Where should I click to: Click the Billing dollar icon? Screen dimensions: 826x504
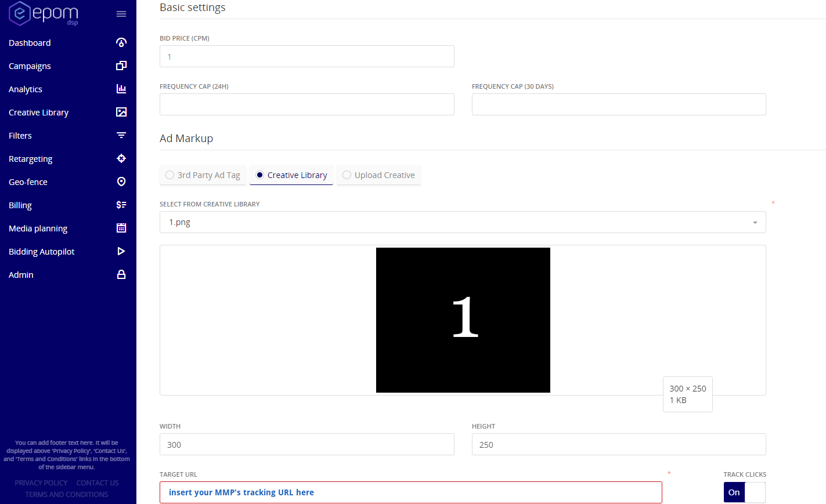(x=121, y=205)
